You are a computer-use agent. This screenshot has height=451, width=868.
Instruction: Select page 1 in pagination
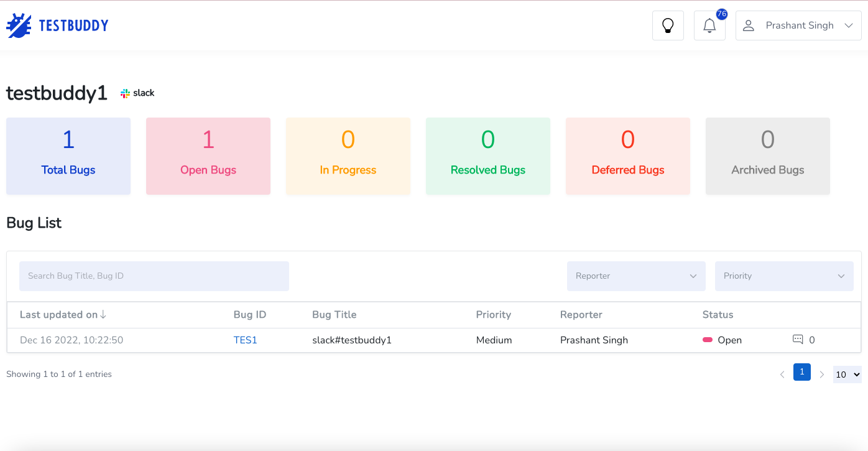pyautogui.click(x=801, y=372)
